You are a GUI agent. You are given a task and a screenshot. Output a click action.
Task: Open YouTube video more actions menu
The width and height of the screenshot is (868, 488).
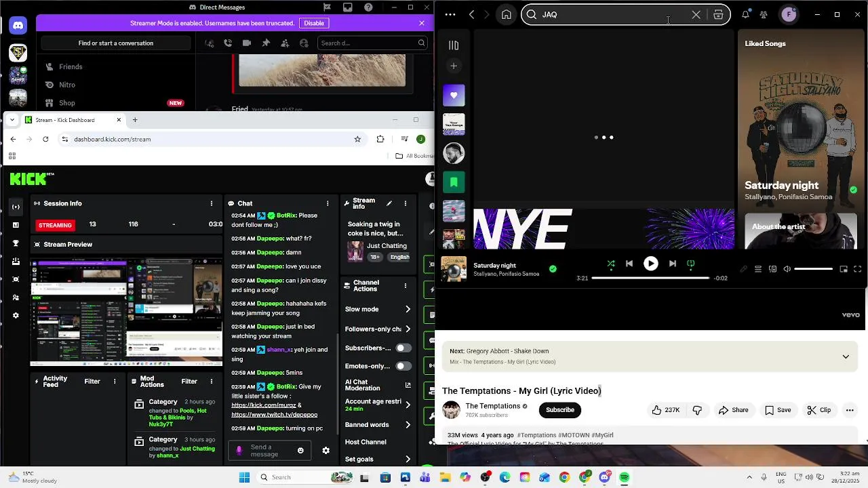click(850, 410)
